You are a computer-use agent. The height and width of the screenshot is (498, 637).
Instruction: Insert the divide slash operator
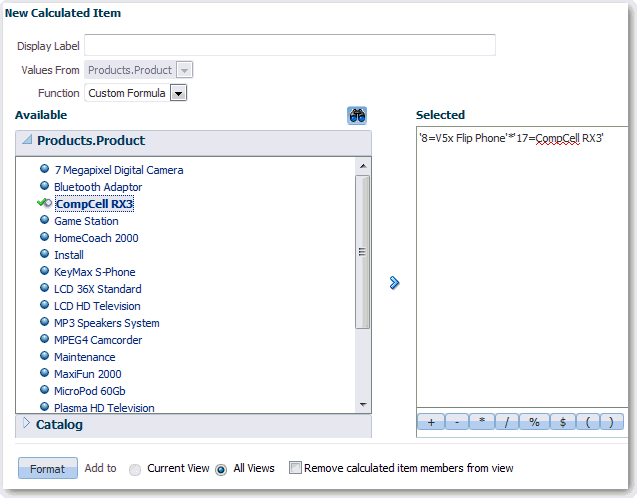(x=507, y=422)
